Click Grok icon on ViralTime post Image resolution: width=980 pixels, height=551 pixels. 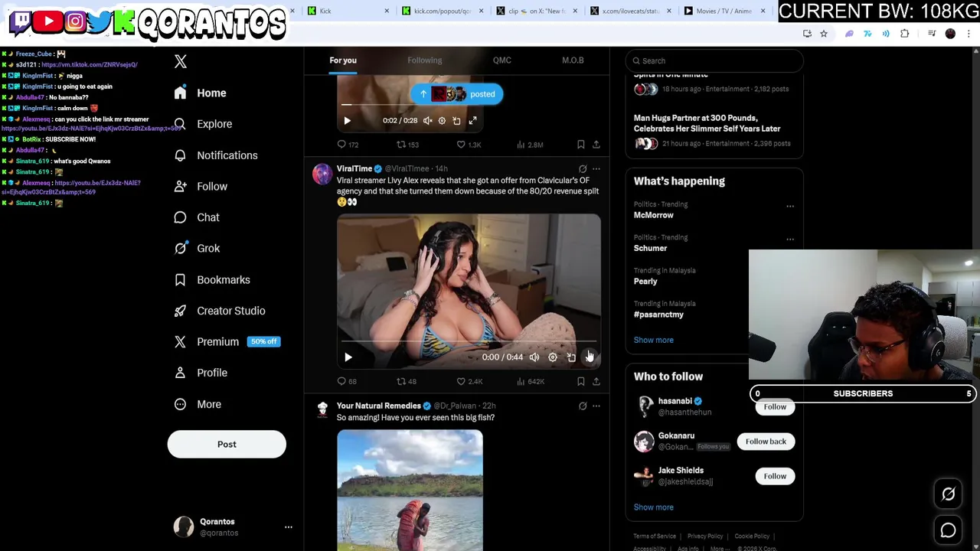coord(583,169)
